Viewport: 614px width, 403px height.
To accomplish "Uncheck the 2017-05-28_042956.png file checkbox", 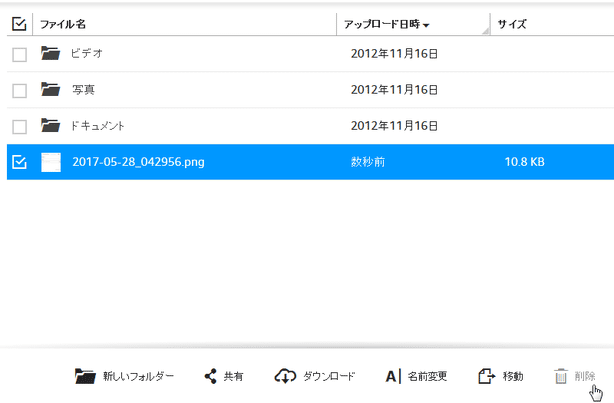I will [19, 162].
